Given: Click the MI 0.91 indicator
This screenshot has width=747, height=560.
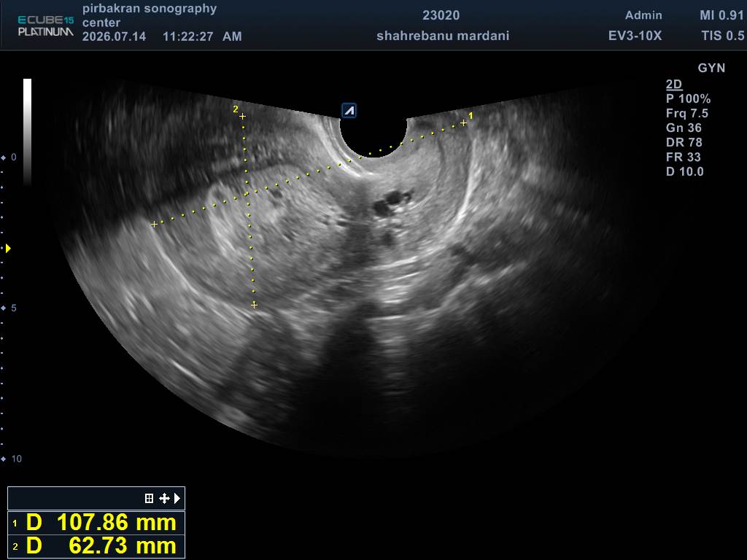Looking at the screenshot, I should 721,15.
